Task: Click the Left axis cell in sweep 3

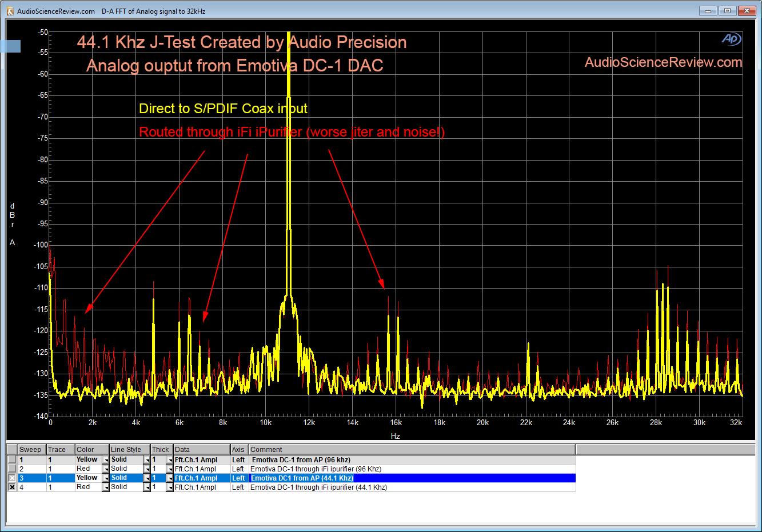Action: [239, 478]
